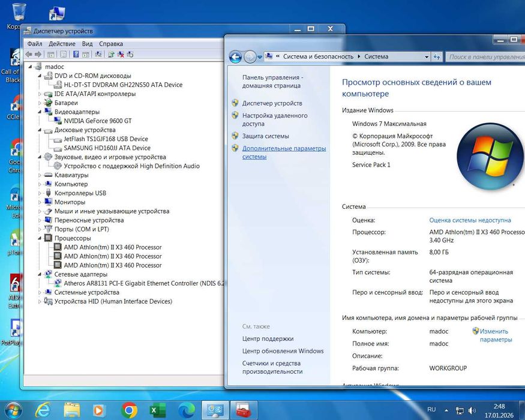Expand the IDE ATA/ATAPI контроллеры node

(40, 94)
